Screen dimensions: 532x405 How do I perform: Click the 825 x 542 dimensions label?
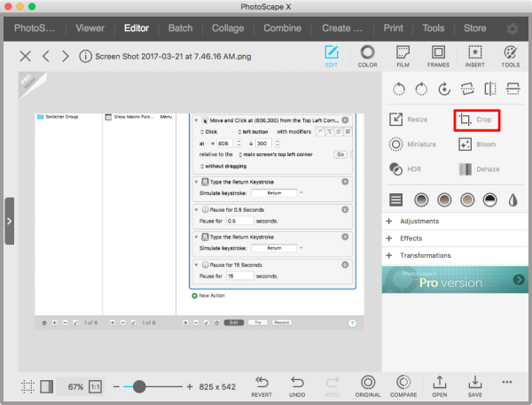[x=217, y=386]
